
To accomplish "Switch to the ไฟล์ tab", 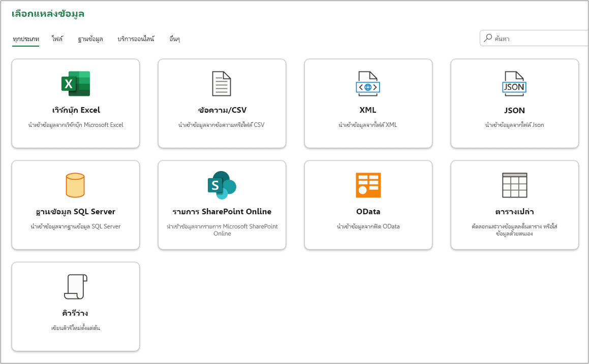I will coord(57,39).
